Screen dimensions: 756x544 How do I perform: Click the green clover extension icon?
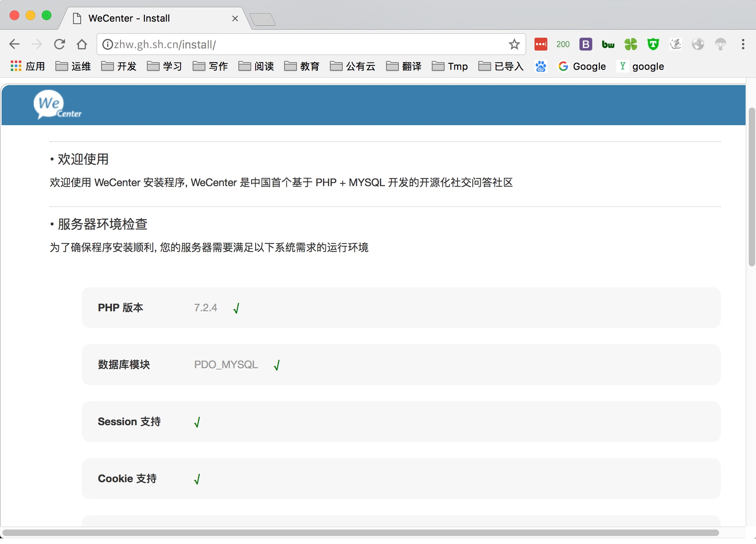[630, 44]
